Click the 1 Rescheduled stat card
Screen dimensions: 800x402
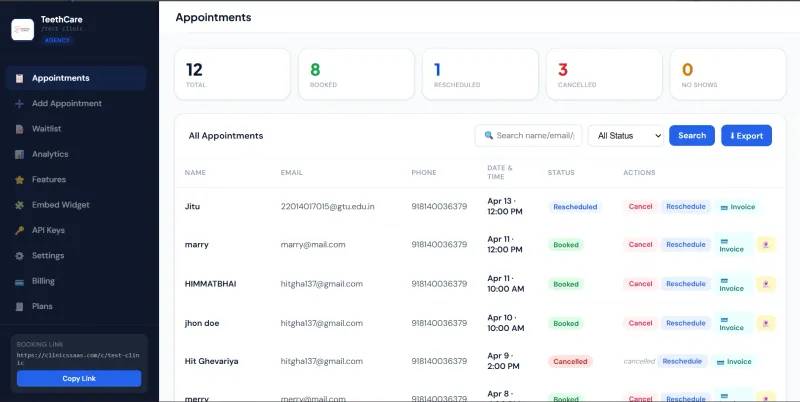(x=480, y=74)
